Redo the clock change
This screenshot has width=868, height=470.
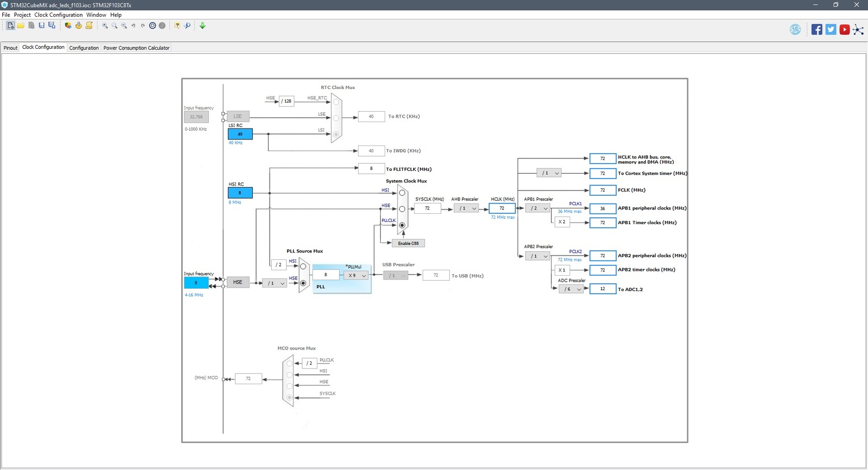tap(143, 26)
